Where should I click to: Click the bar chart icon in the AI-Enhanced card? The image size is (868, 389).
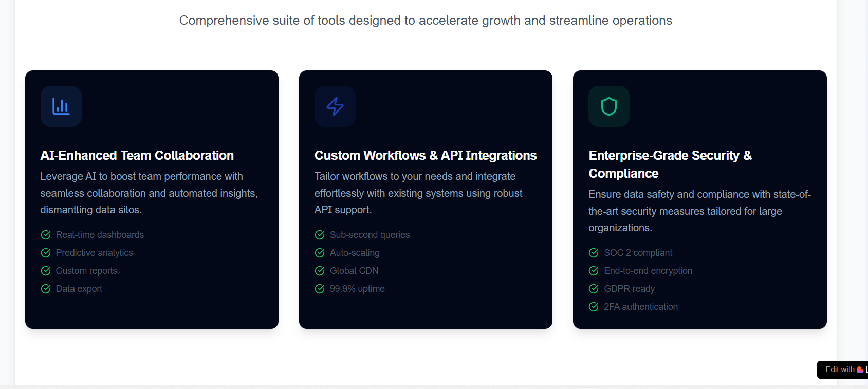click(x=61, y=106)
